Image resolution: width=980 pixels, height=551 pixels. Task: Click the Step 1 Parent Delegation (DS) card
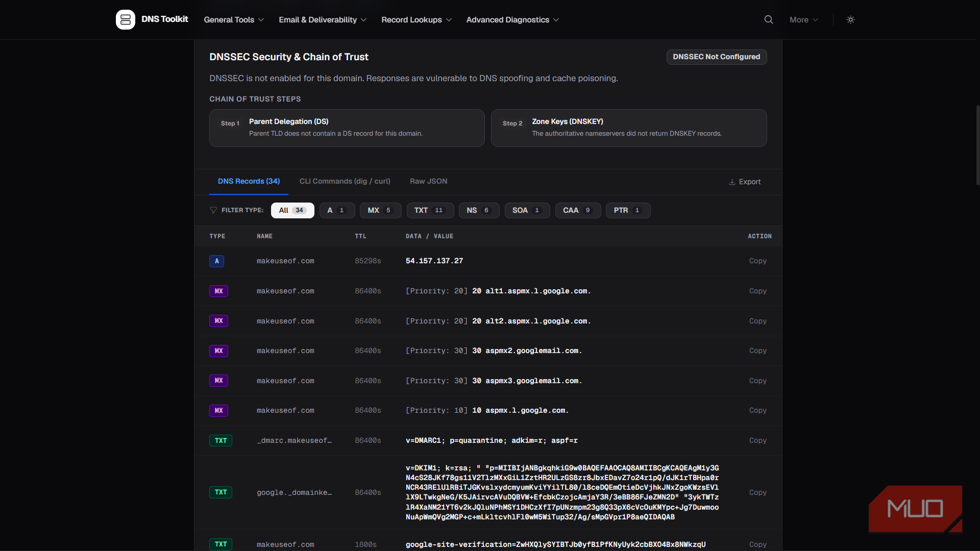point(347,128)
